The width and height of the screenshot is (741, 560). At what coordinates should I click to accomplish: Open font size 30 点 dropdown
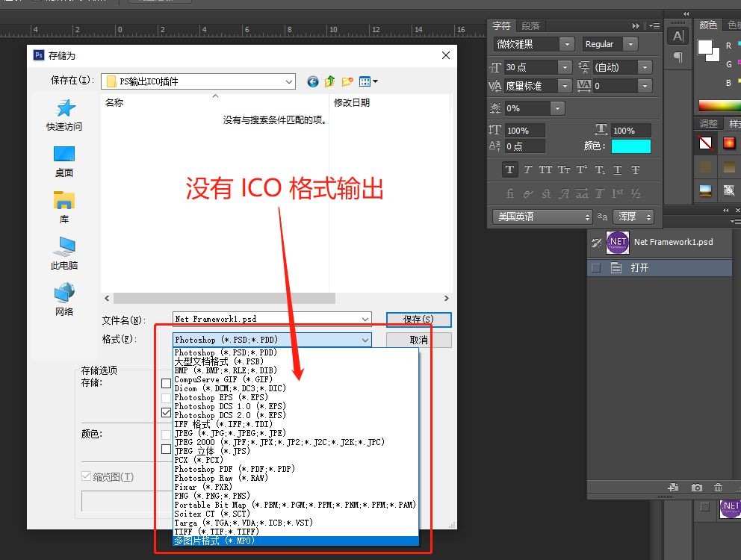tap(565, 68)
